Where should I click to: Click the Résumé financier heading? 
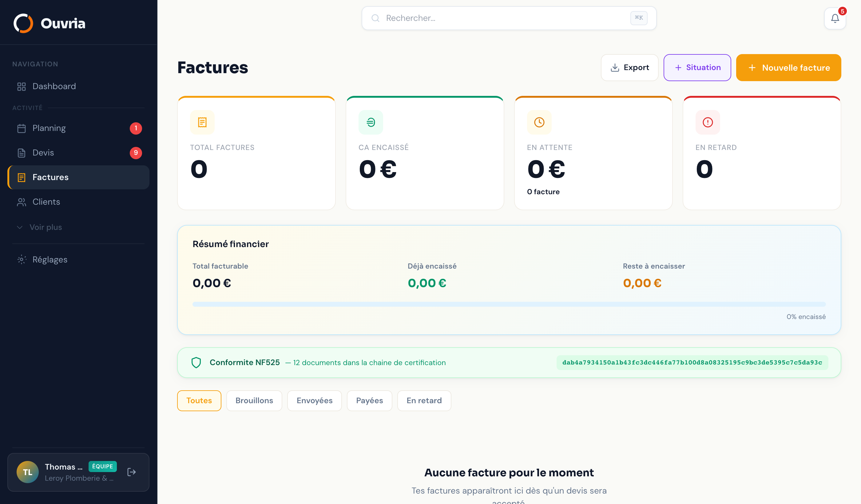point(231,244)
